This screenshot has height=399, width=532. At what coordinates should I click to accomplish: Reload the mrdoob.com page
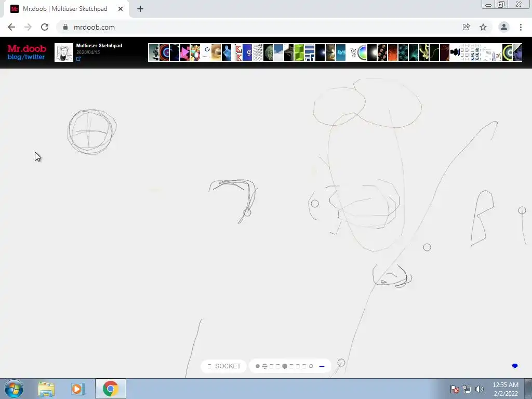point(45,27)
